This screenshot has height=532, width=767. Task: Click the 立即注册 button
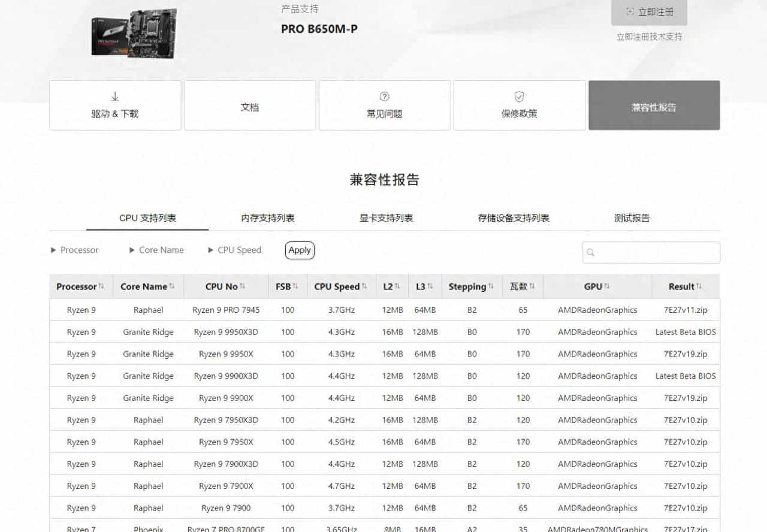[x=649, y=12]
